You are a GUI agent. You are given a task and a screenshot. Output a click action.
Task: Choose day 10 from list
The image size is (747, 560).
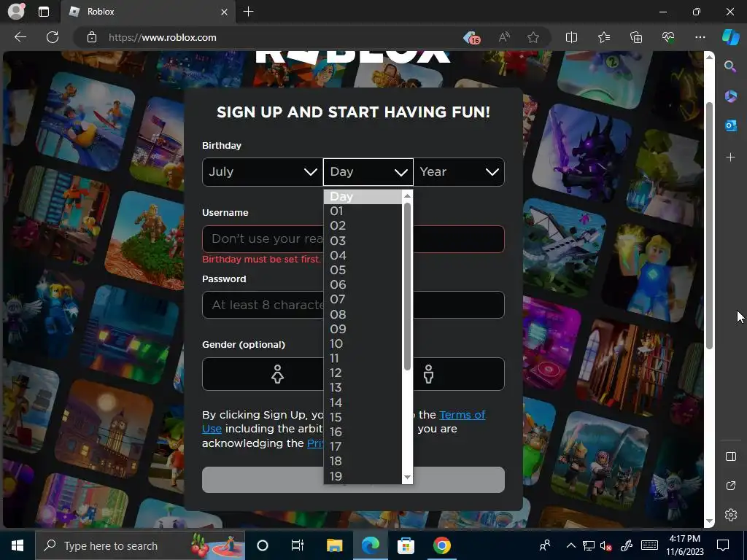click(363, 343)
